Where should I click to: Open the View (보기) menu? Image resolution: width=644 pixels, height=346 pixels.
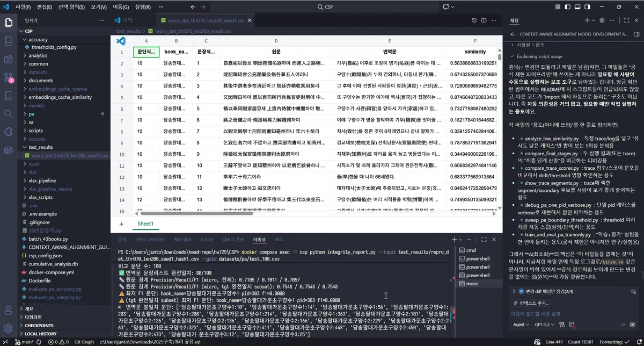98,7
